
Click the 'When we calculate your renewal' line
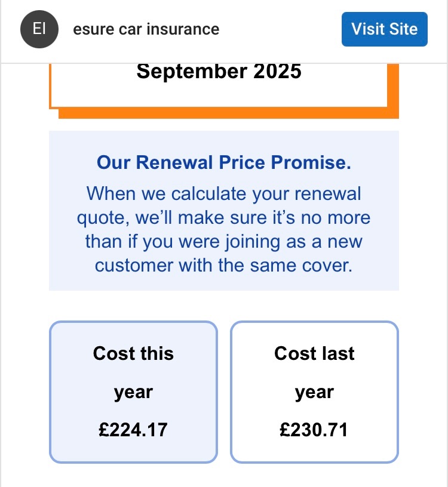point(224,194)
